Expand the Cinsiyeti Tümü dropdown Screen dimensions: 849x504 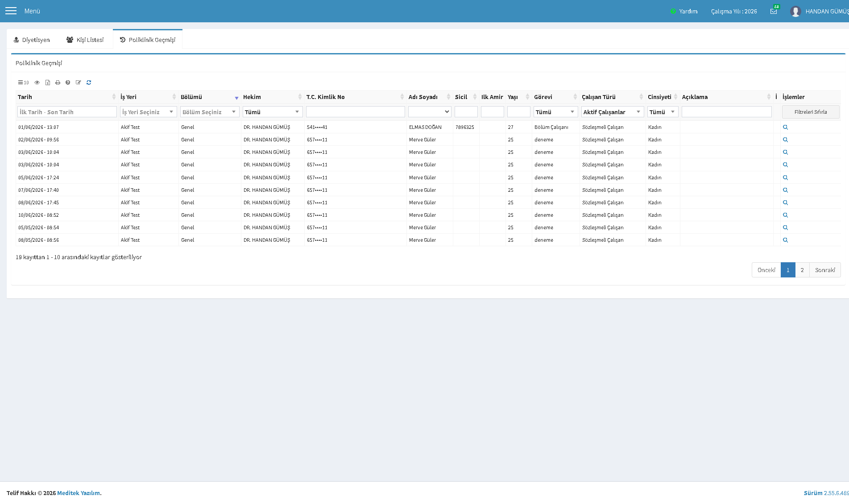663,112
